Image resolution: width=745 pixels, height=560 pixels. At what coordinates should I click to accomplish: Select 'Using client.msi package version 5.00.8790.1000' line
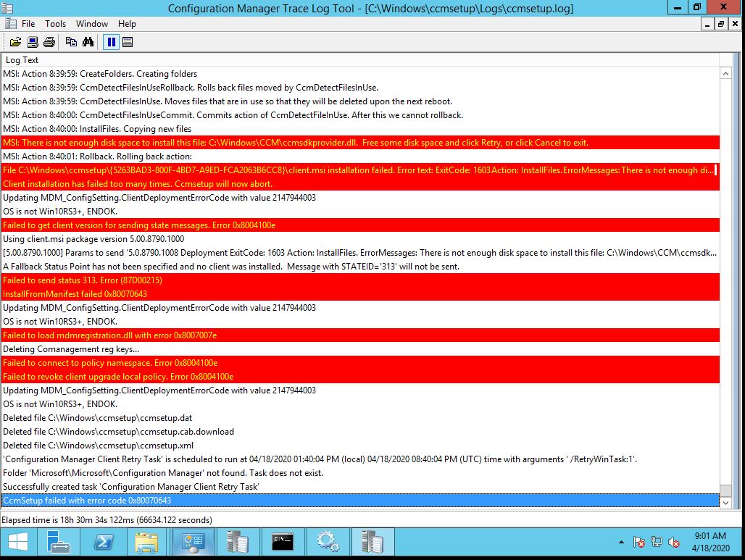pos(360,239)
